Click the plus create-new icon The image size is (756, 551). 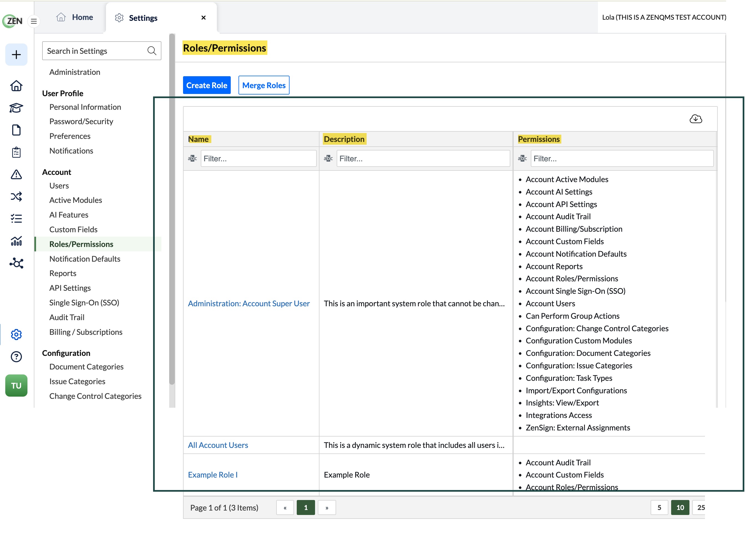click(x=16, y=55)
